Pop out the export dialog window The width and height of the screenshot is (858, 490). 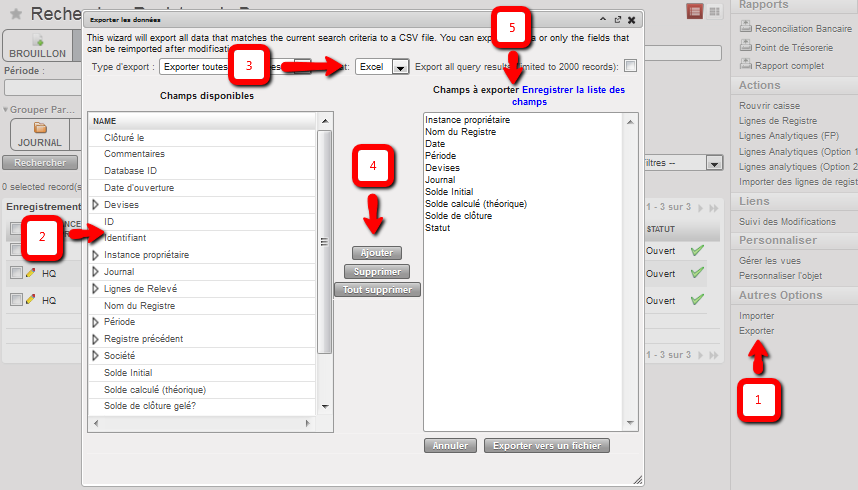(617, 19)
